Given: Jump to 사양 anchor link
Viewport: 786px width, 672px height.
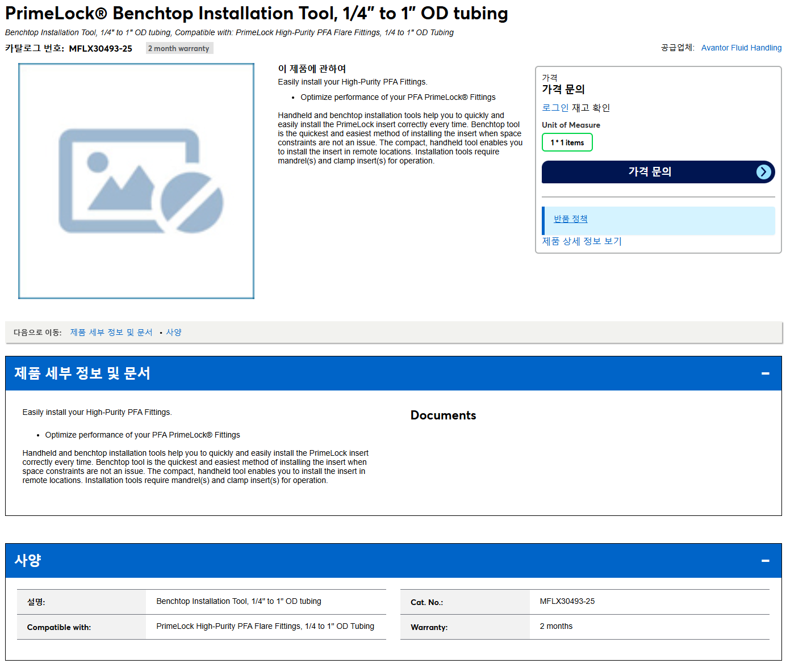Looking at the screenshot, I should pos(174,333).
